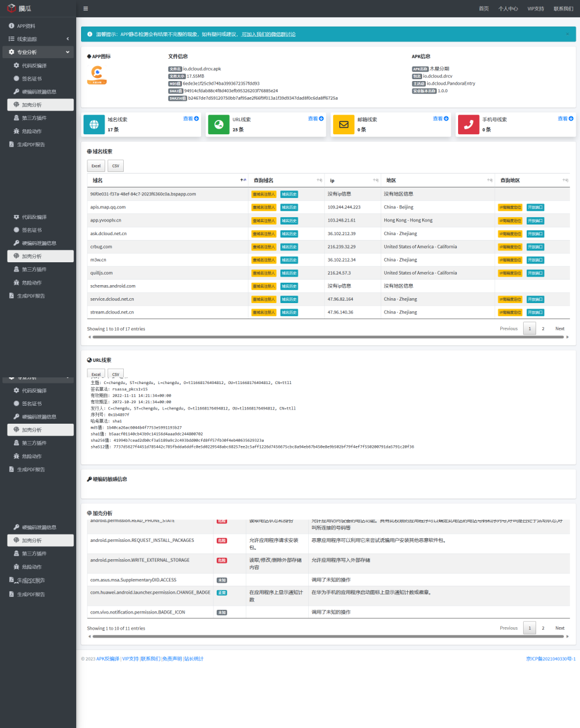
Task: Click the orange APP icon thumbnail
Action: [x=97, y=75]
